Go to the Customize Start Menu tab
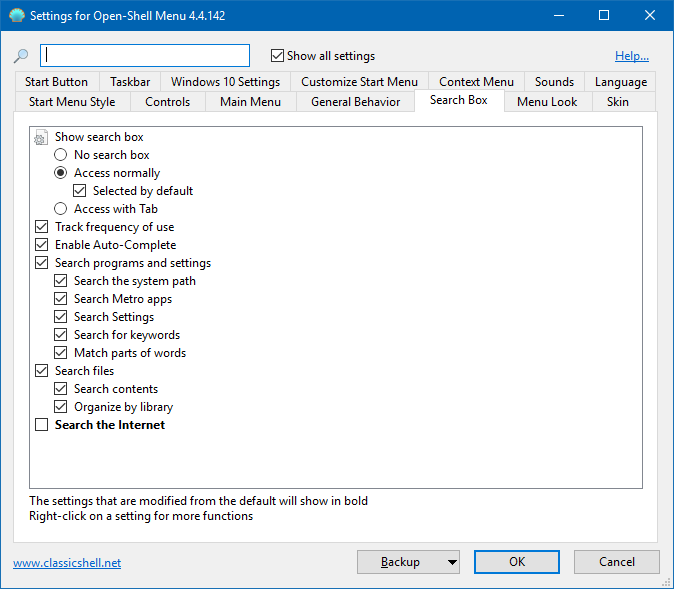 point(359,82)
